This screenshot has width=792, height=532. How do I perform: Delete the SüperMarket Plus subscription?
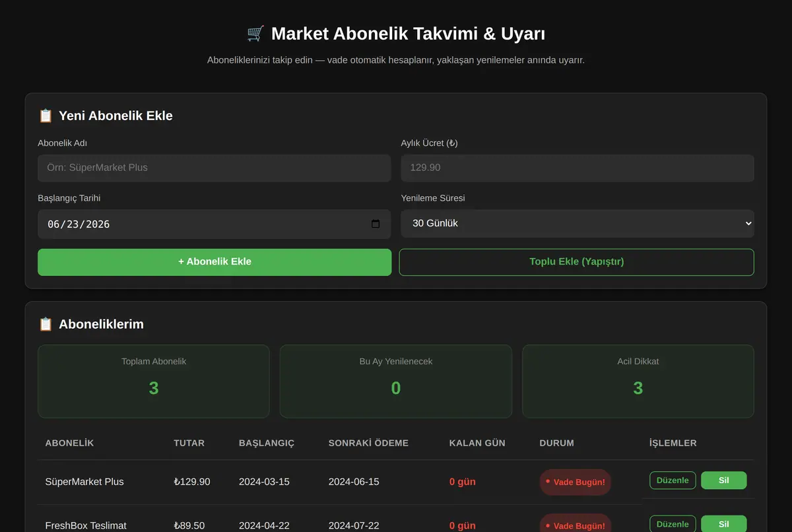(x=724, y=481)
